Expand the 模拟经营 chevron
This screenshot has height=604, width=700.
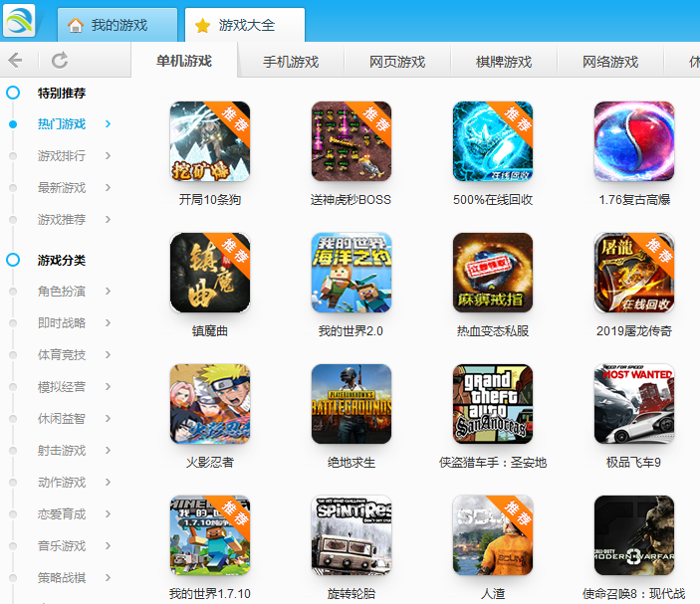(108, 387)
